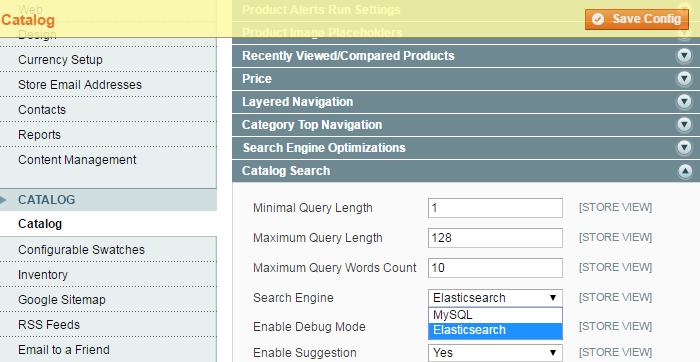Open the Enable Suggestion dropdown
This screenshot has height=362, width=700.
click(x=495, y=353)
